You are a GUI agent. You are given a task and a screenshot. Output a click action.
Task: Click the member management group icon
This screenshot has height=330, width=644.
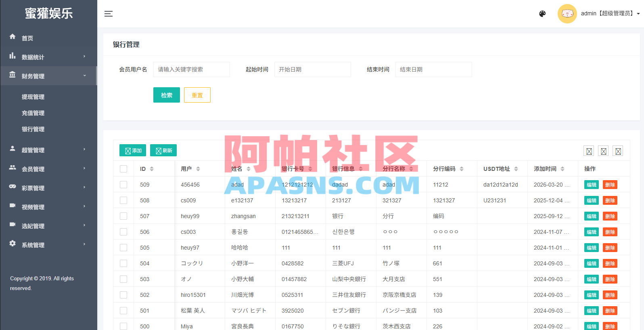[13, 168]
